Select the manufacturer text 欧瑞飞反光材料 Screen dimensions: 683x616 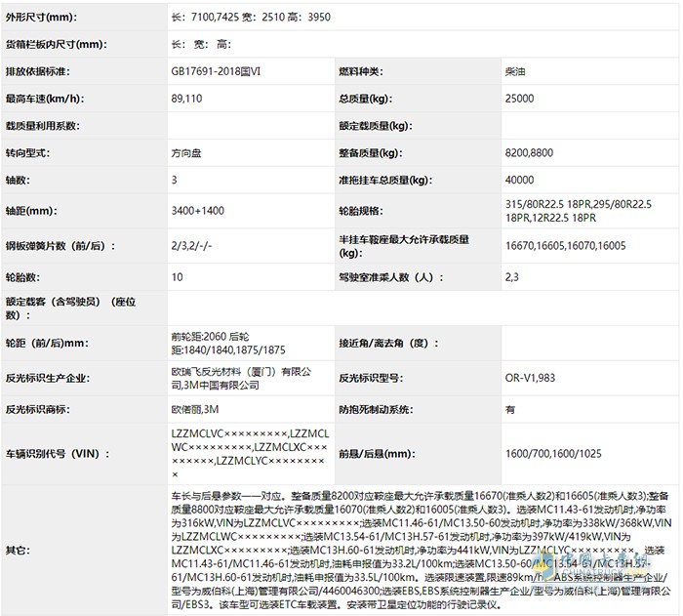206,372
